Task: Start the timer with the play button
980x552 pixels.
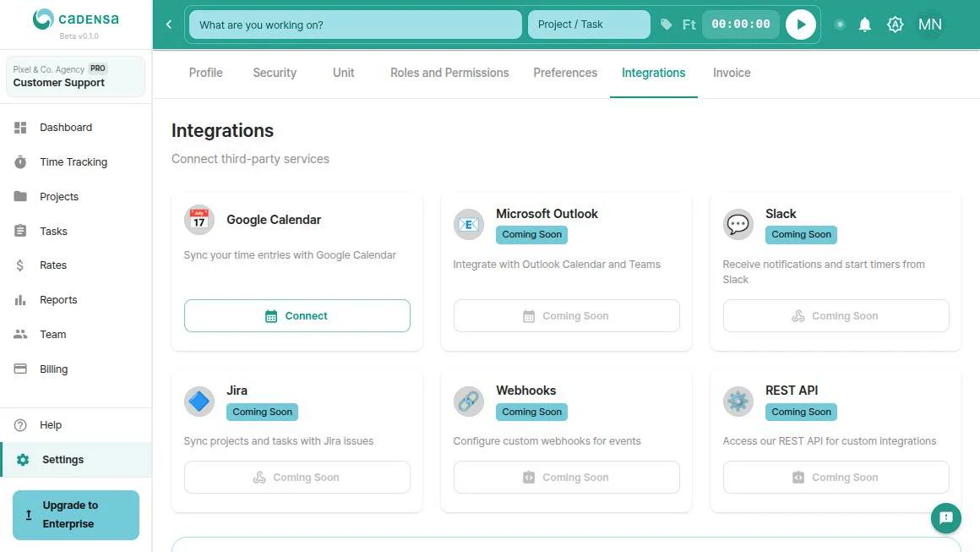Action: click(x=801, y=25)
